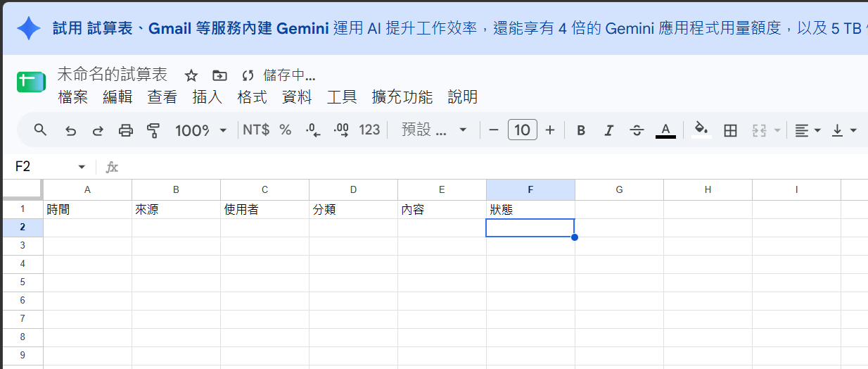Format as percent

pyautogui.click(x=286, y=130)
